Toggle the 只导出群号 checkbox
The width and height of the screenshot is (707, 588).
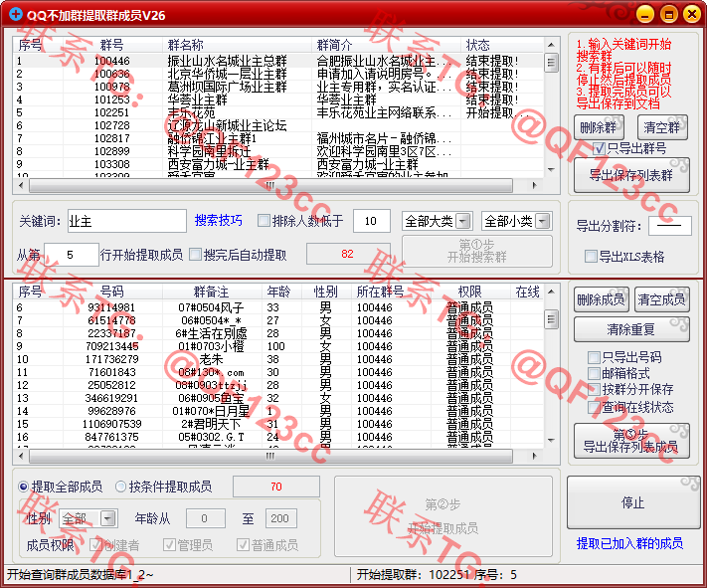point(599,148)
